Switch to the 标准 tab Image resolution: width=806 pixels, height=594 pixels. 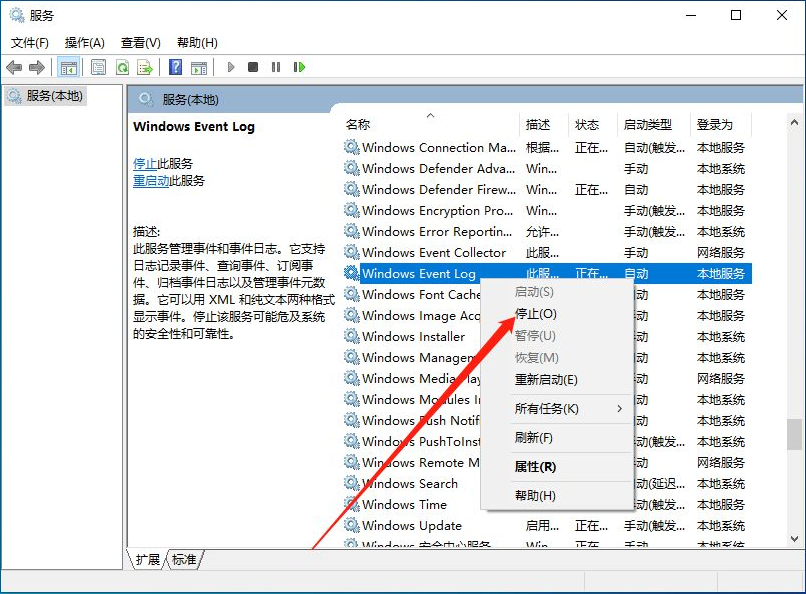coord(183,560)
